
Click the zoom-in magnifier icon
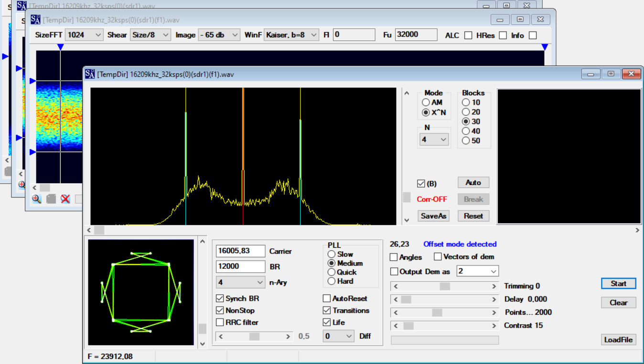pos(36,199)
